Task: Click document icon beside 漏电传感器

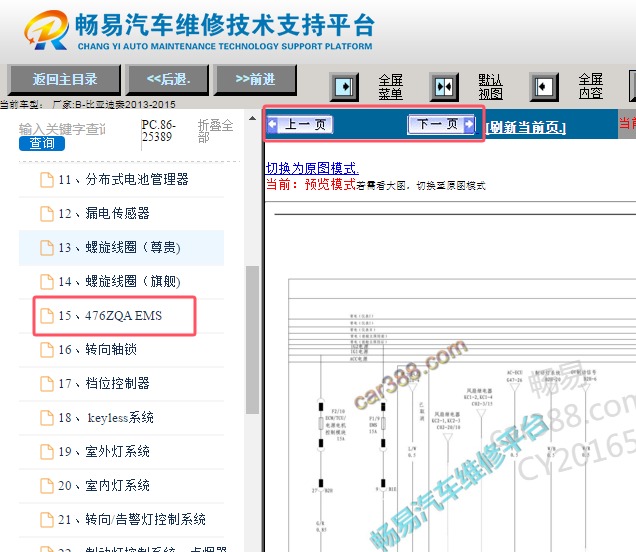Action: point(47,214)
